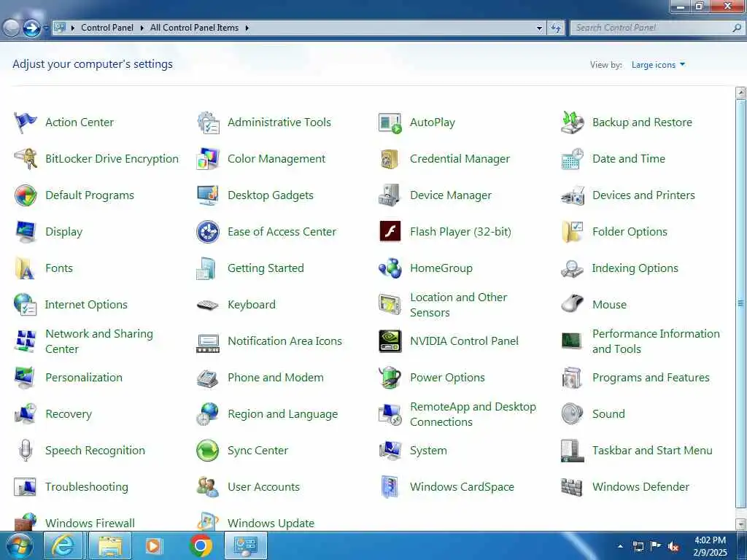Expand the arrow after Control Panel breadcrumb

(142, 28)
